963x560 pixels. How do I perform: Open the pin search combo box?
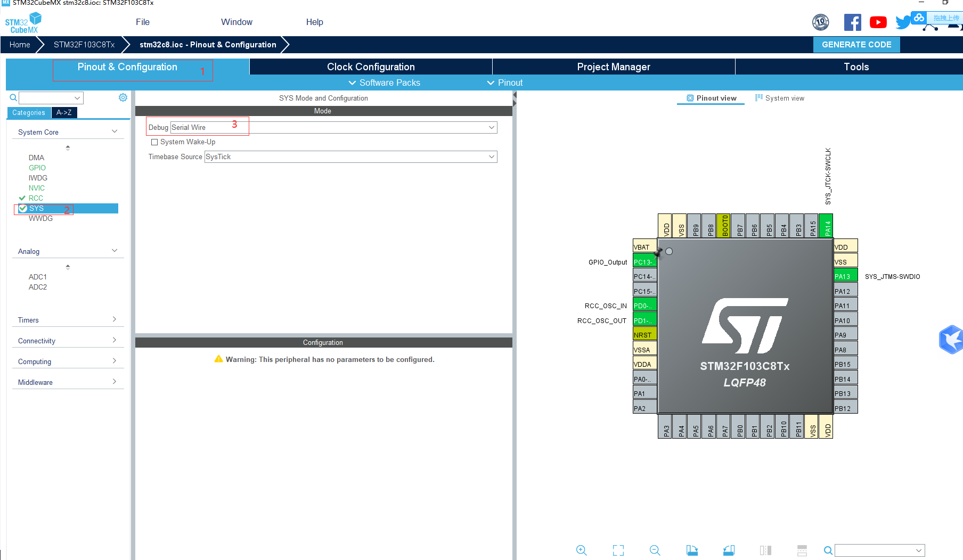[880, 550]
